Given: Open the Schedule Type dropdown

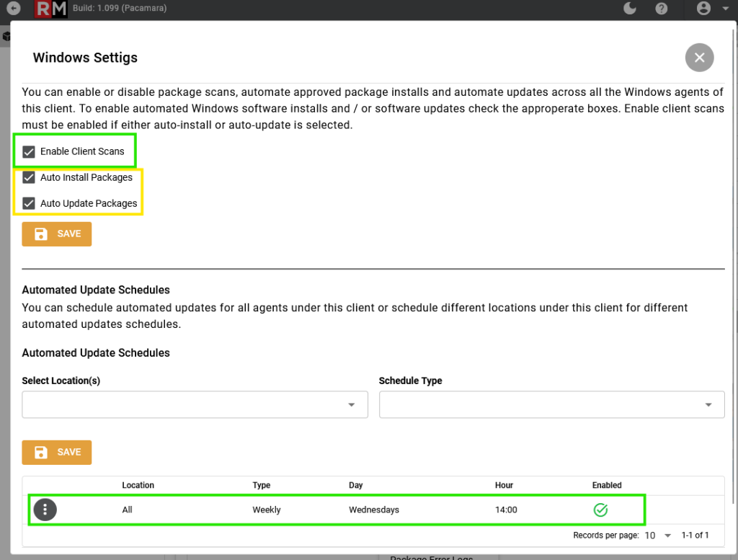Looking at the screenshot, I should pos(551,405).
